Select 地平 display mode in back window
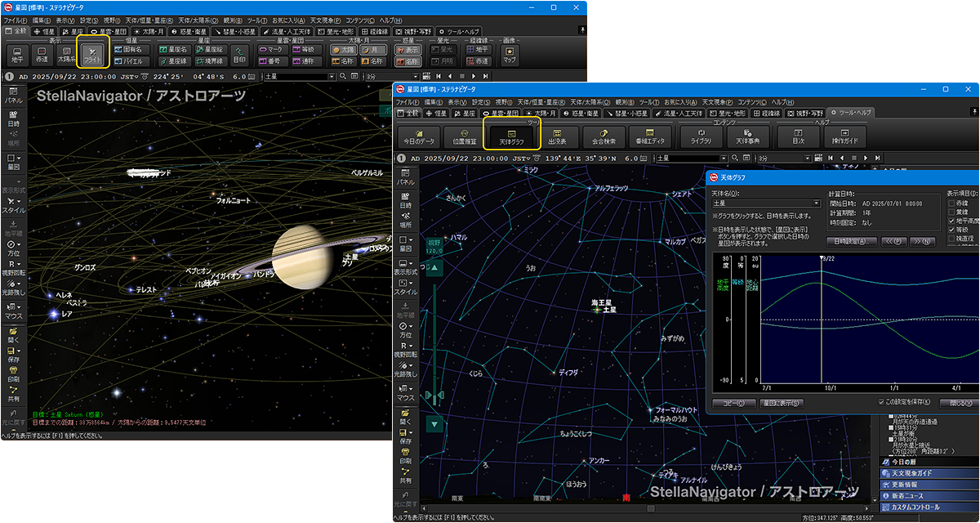This screenshot has height=523, width=980. tap(18, 54)
